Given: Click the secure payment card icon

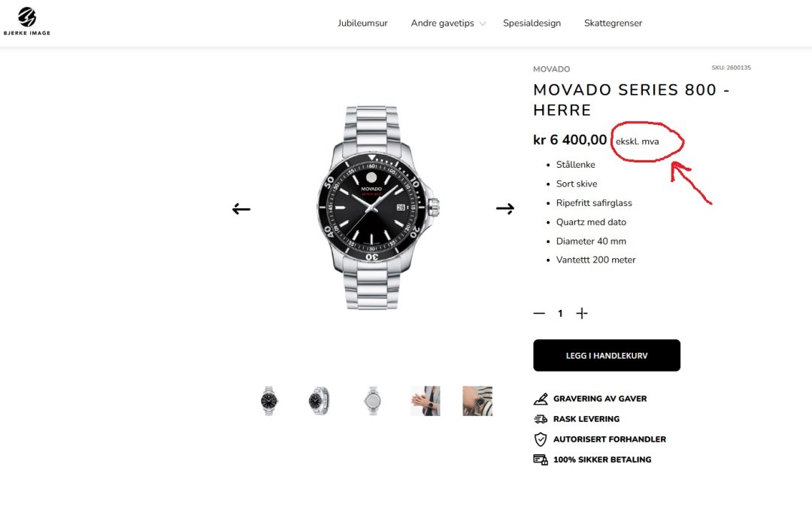Looking at the screenshot, I should pyautogui.click(x=541, y=460).
